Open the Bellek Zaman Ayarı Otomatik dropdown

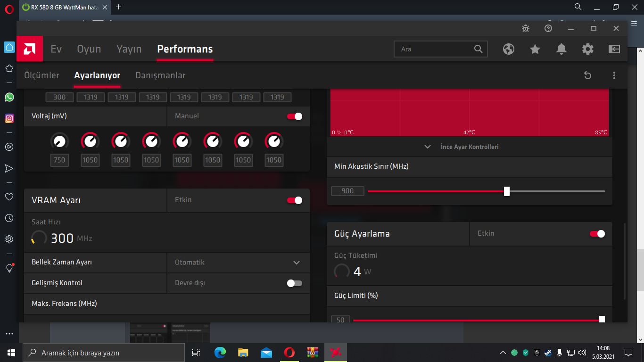coord(239,263)
